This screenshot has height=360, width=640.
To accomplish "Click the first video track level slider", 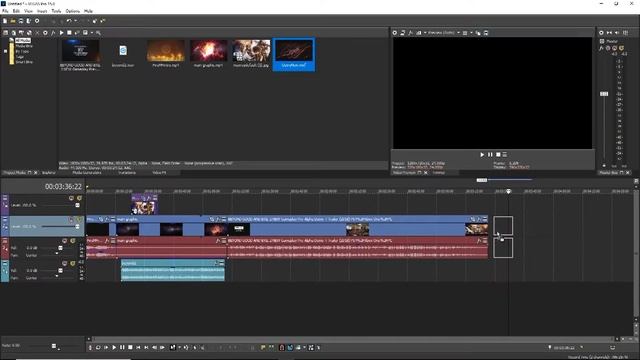I will point(78,205).
